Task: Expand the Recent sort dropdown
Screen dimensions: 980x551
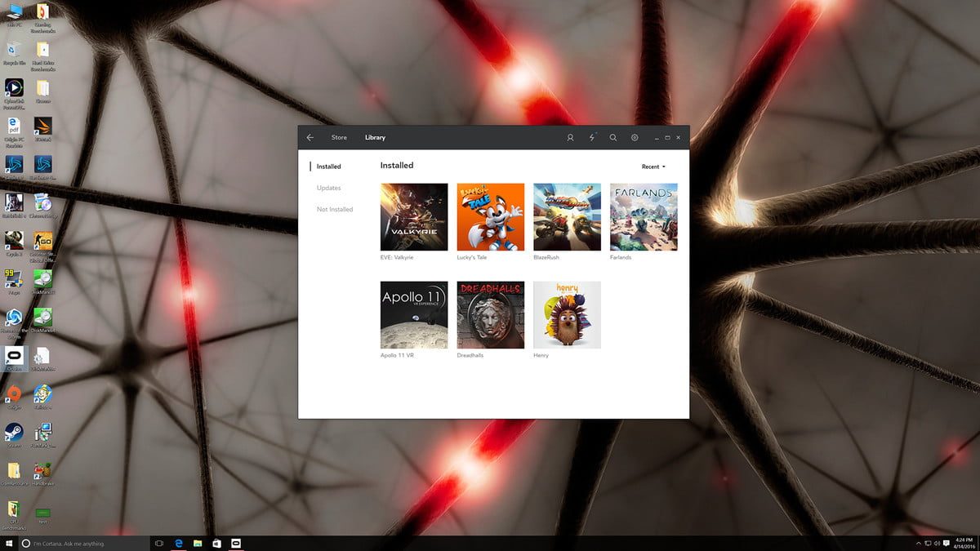Action: point(653,167)
